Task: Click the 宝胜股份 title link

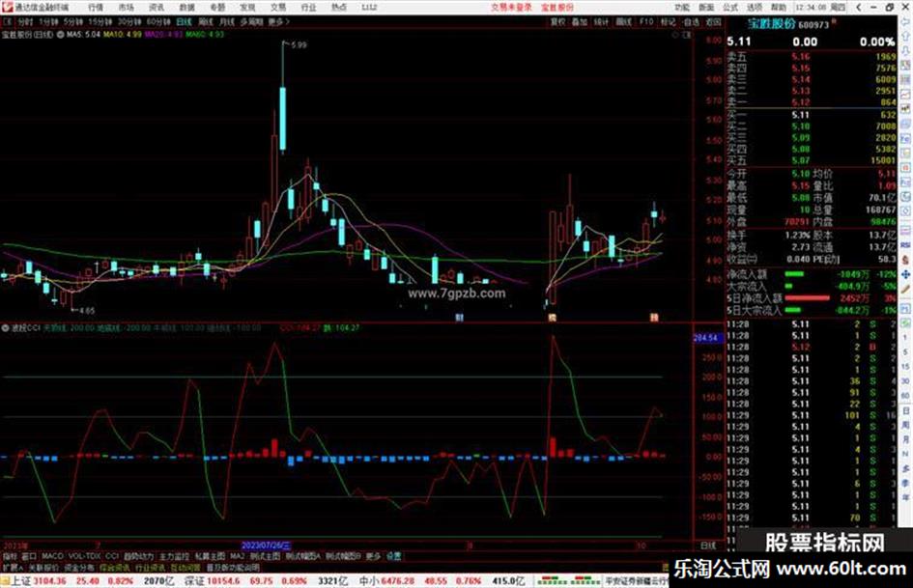Action: click(557, 7)
